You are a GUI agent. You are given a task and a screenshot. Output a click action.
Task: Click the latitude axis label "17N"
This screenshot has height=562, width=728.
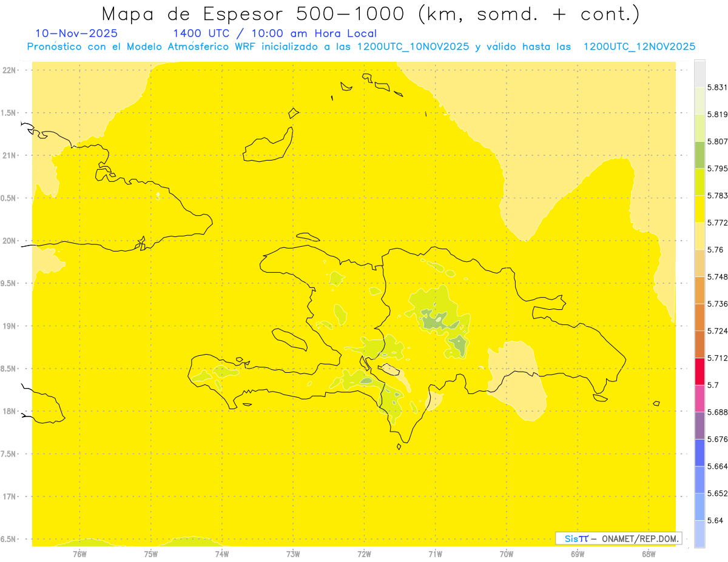[9, 497]
